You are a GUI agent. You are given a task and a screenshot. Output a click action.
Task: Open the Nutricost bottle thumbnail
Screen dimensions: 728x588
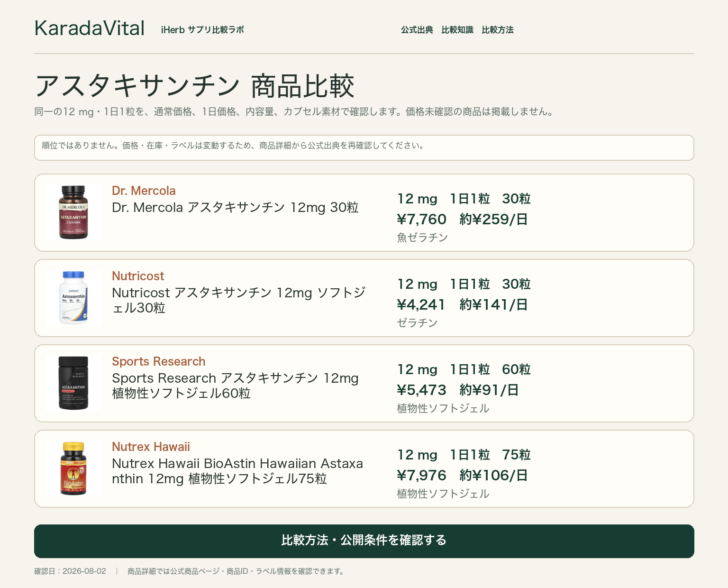[73, 298]
